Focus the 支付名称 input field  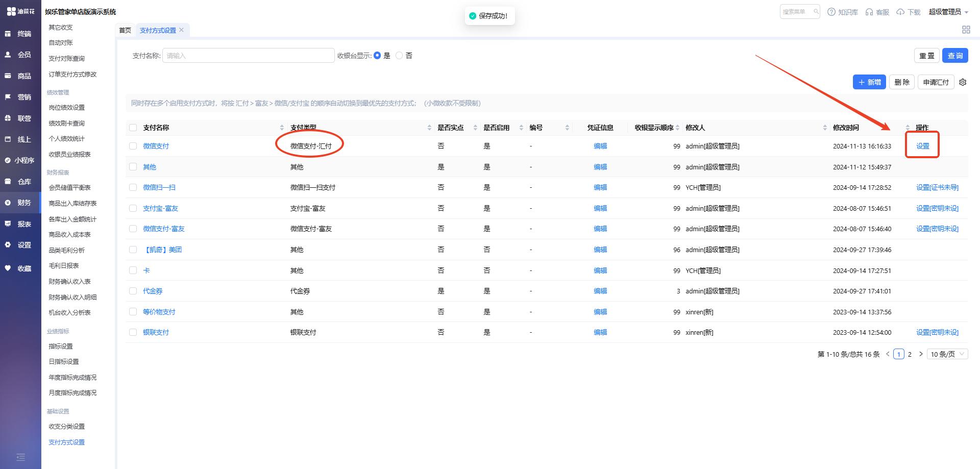click(249, 56)
